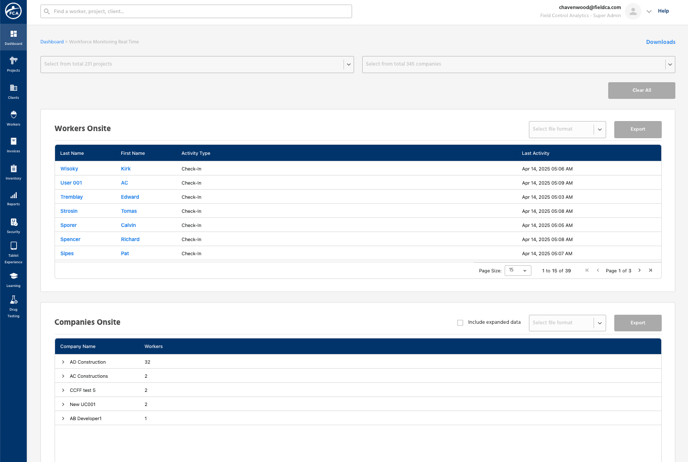Open the account menu chevron
Image resolution: width=688 pixels, height=462 pixels.
[x=649, y=11]
